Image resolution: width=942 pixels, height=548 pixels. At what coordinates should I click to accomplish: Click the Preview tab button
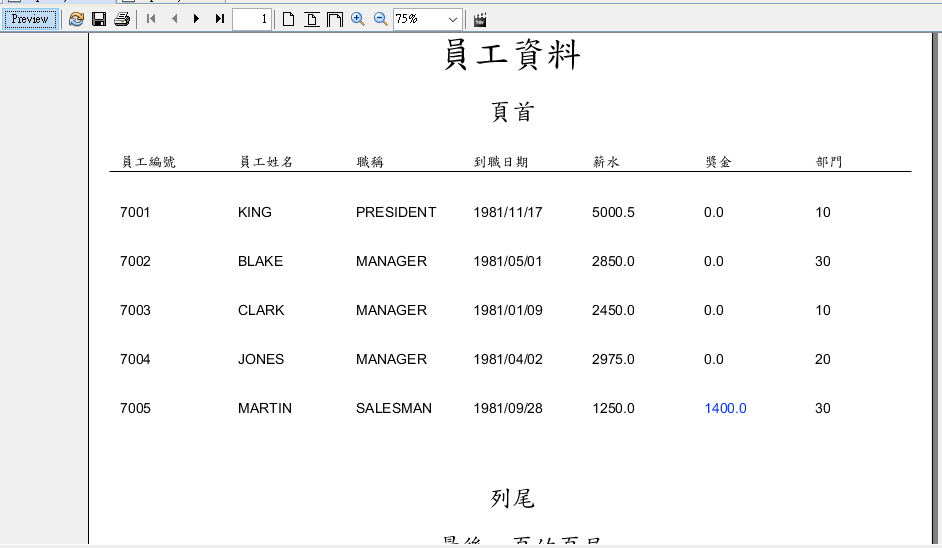coord(30,19)
